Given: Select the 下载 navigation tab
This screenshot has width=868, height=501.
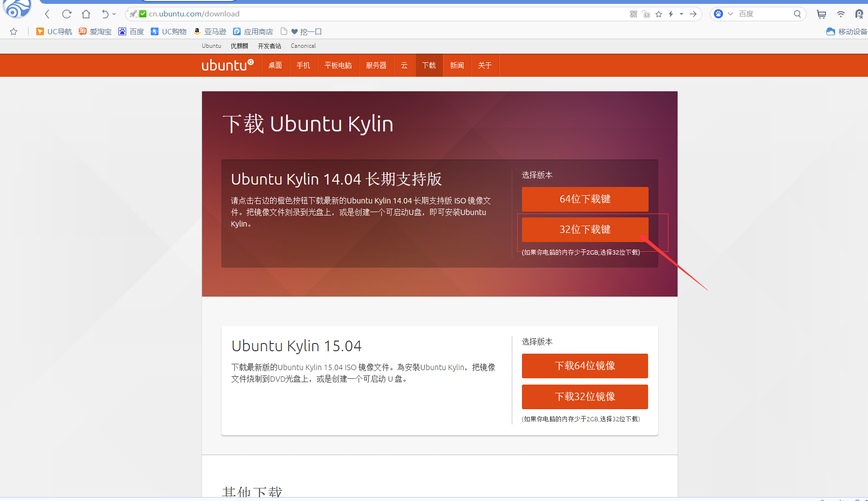Looking at the screenshot, I should pos(429,65).
